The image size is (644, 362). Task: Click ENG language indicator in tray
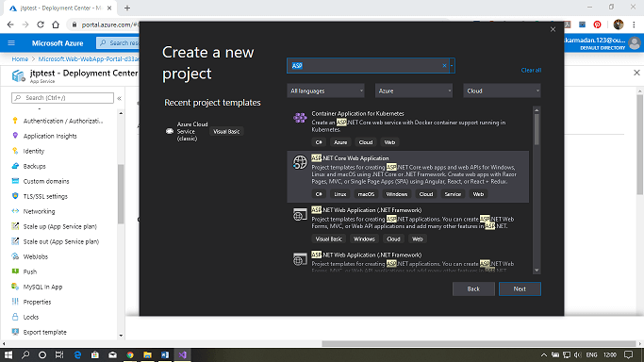coord(591,354)
